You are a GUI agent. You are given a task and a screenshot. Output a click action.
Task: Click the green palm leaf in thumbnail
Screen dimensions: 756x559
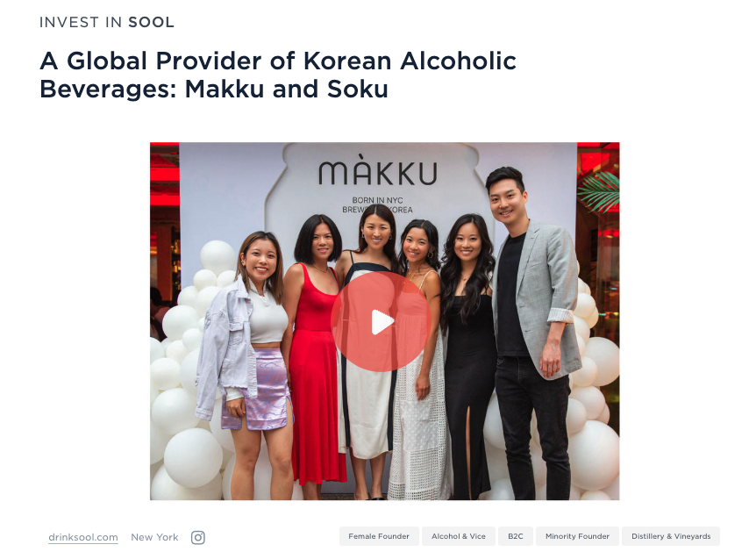[599, 192]
